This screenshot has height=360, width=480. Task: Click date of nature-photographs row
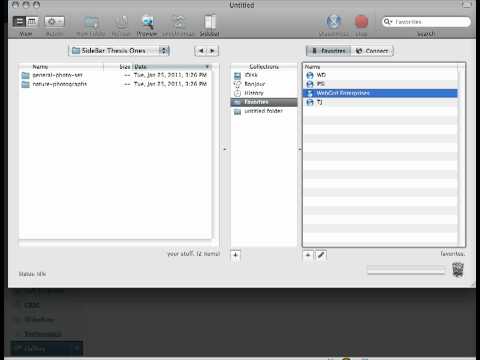click(170, 84)
